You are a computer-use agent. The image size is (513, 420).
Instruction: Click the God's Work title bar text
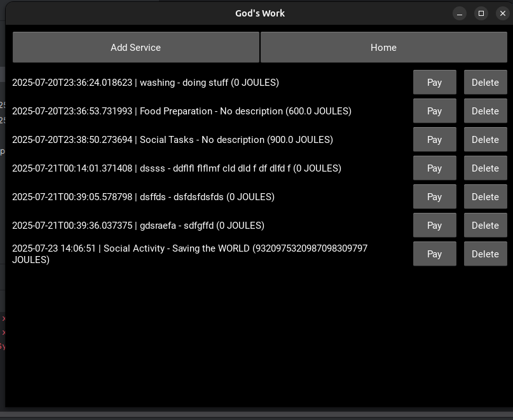[260, 13]
